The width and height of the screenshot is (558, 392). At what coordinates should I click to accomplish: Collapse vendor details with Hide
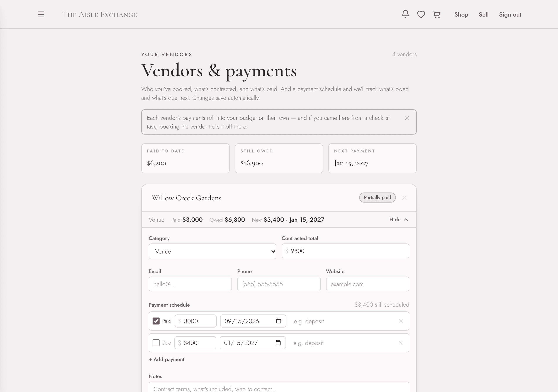point(399,220)
